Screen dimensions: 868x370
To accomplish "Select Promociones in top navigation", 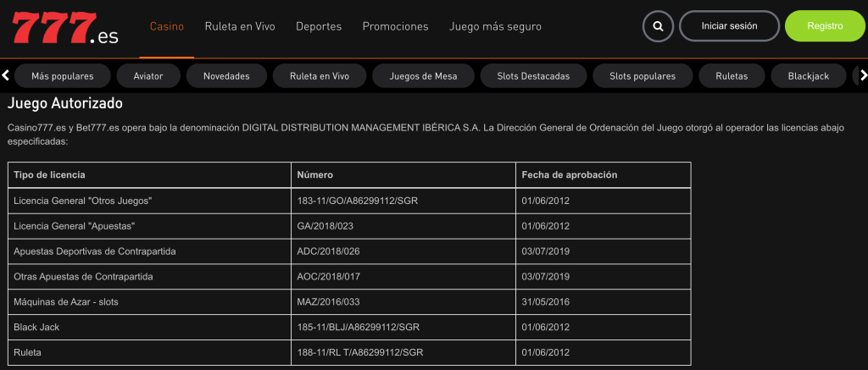I will 395,26.
